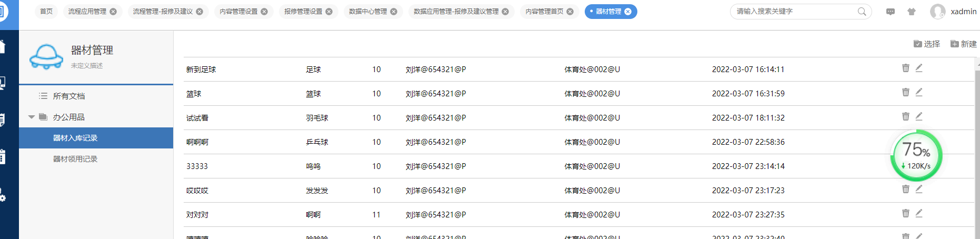Switch to the 数据中心管理 tab
This screenshot has width=980, height=239.
tap(367, 12)
